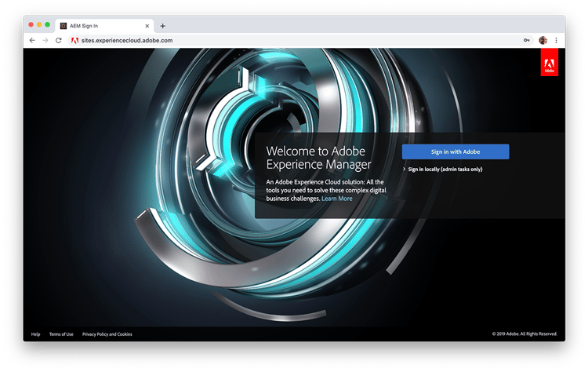Click the yellow minimize window button

[x=39, y=25]
